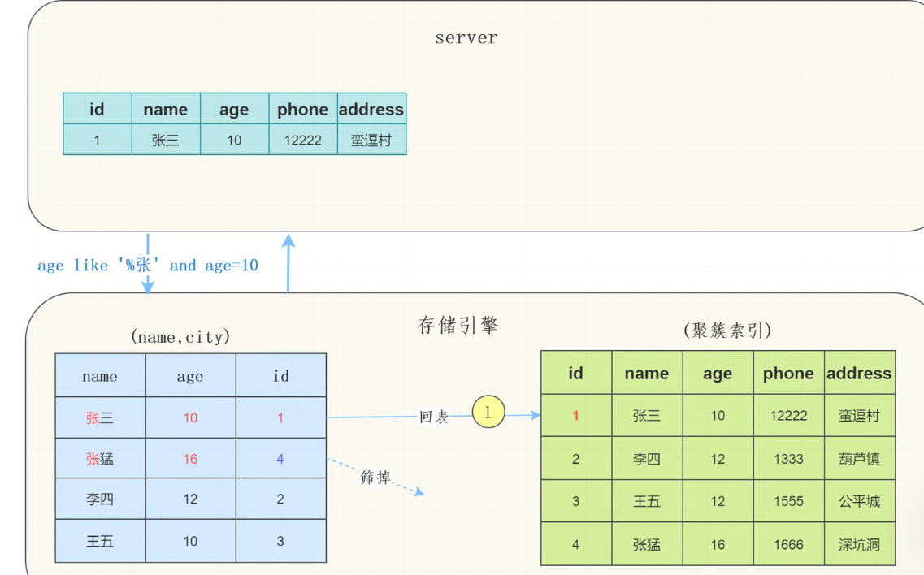Select the row containing 张猛 and id 4
924x575 pixels.
(x=190, y=458)
